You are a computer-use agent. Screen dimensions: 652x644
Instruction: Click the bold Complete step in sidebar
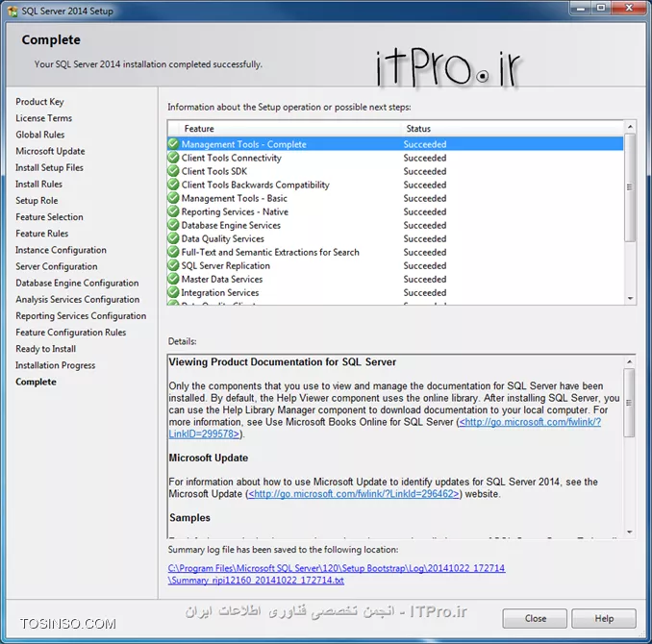point(36,382)
